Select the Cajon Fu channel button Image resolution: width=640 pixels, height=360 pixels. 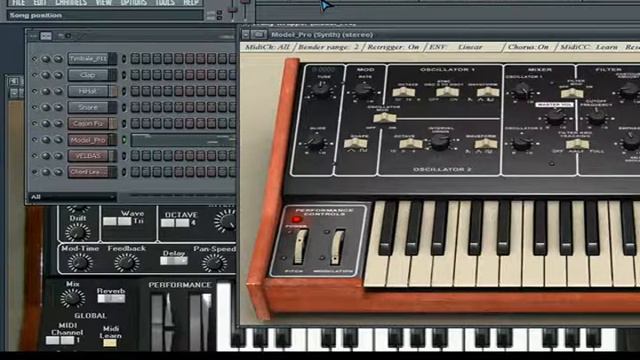(x=88, y=124)
